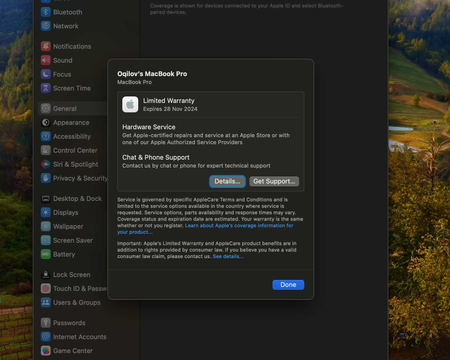Select Accessibility label in sidebar
Image resolution: width=450 pixels, height=360 pixels.
(x=72, y=137)
